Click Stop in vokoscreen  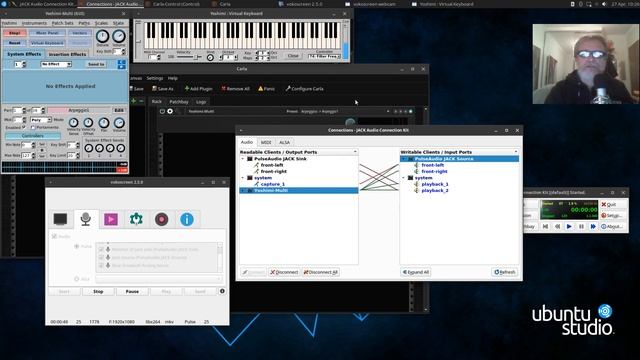coord(98,291)
